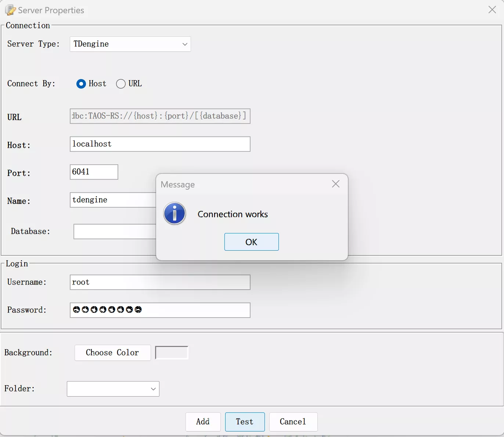Focus the Username field containing root

click(160, 282)
